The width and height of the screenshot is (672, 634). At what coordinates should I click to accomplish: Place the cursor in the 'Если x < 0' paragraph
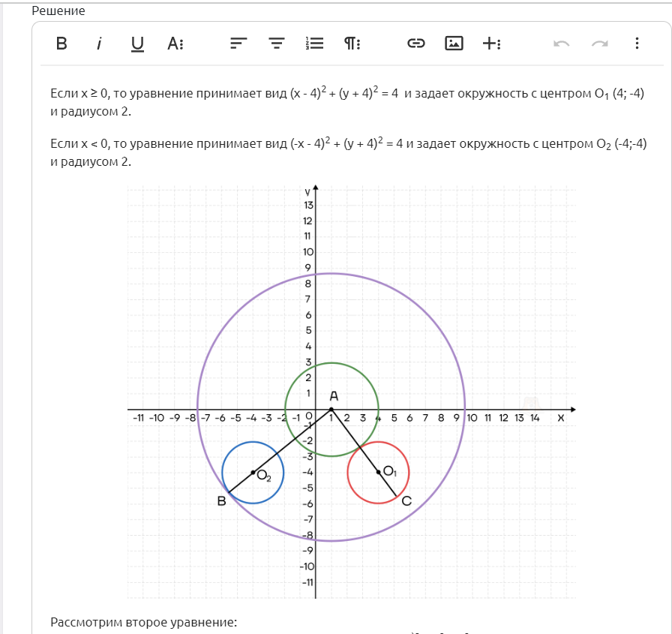[349, 152]
